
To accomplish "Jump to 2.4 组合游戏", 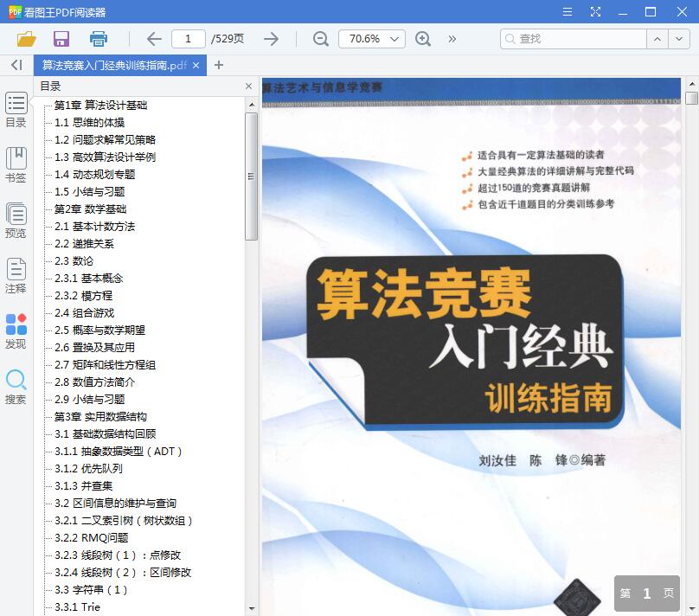I will tap(84, 313).
